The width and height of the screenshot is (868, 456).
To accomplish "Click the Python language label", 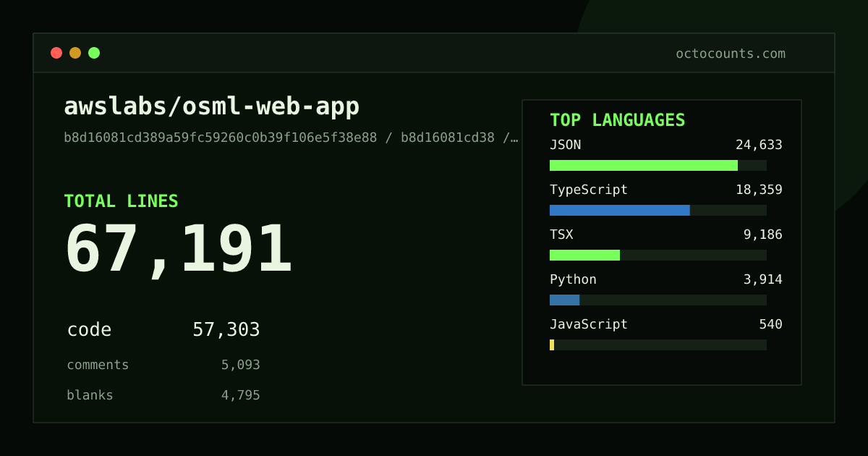I will (573, 279).
